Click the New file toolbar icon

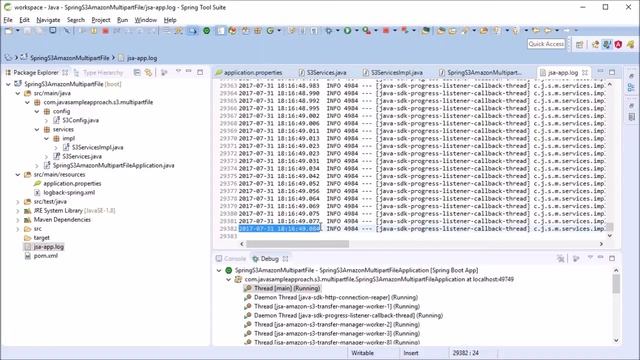click(9, 31)
